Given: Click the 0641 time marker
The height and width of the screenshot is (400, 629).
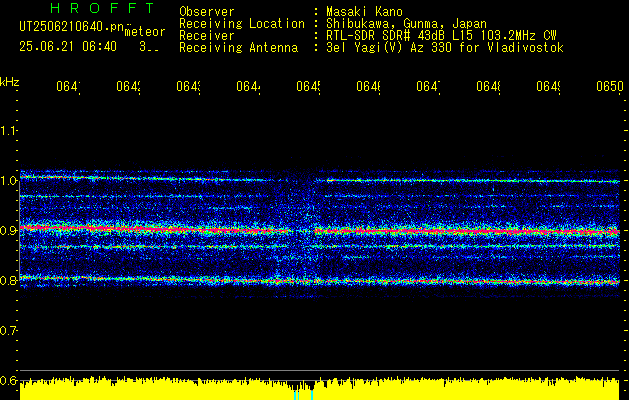Looking at the screenshot, I should click(68, 87).
